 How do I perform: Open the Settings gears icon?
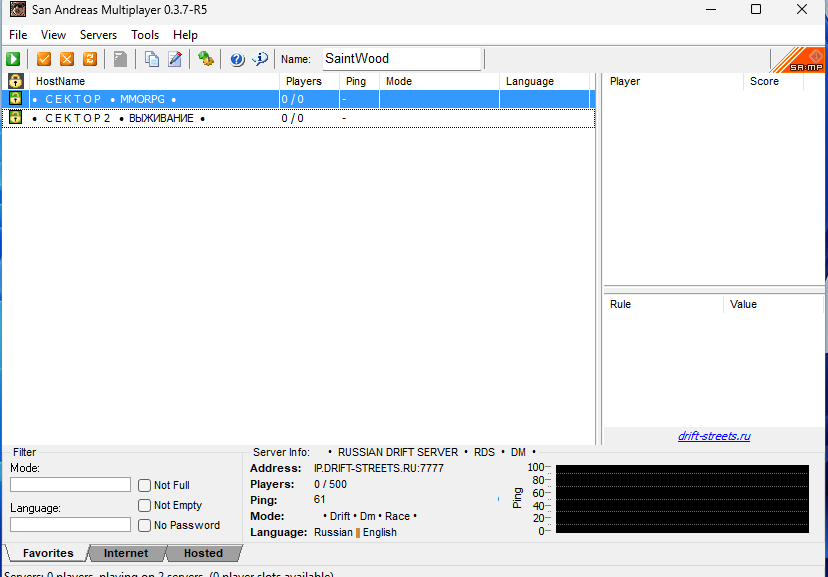point(206,59)
